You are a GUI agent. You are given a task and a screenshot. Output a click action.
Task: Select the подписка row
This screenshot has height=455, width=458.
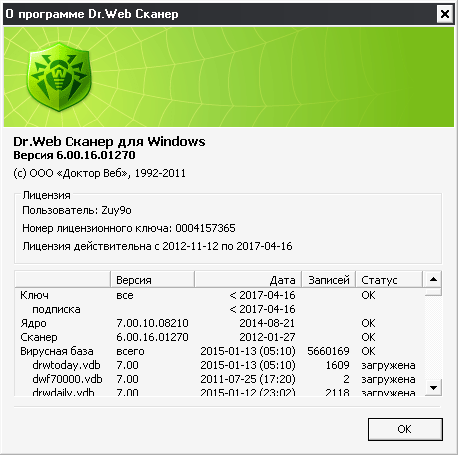(x=220, y=309)
